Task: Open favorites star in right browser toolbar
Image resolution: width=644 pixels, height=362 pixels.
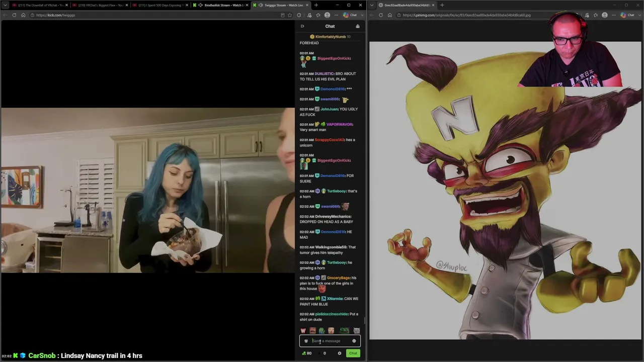Action: (x=595, y=15)
